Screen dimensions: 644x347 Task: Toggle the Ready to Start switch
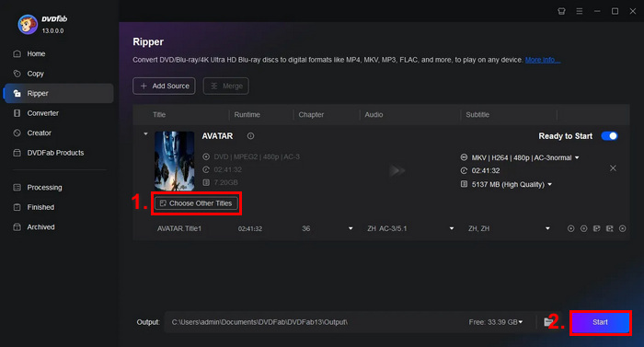click(x=609, y=136)
